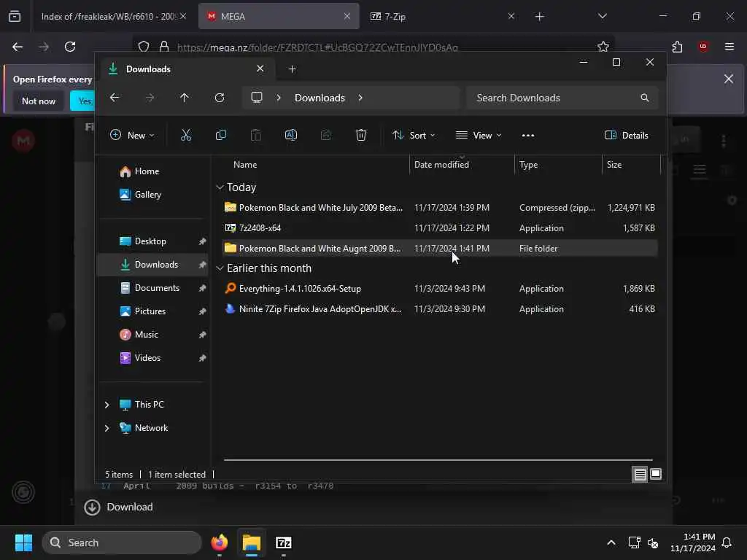Click the PC monitor icon in address bar

click(x=257, y=98)
